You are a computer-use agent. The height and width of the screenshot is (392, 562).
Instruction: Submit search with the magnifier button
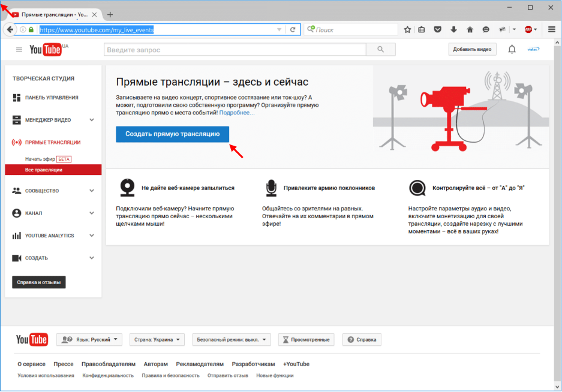[381, 49]
